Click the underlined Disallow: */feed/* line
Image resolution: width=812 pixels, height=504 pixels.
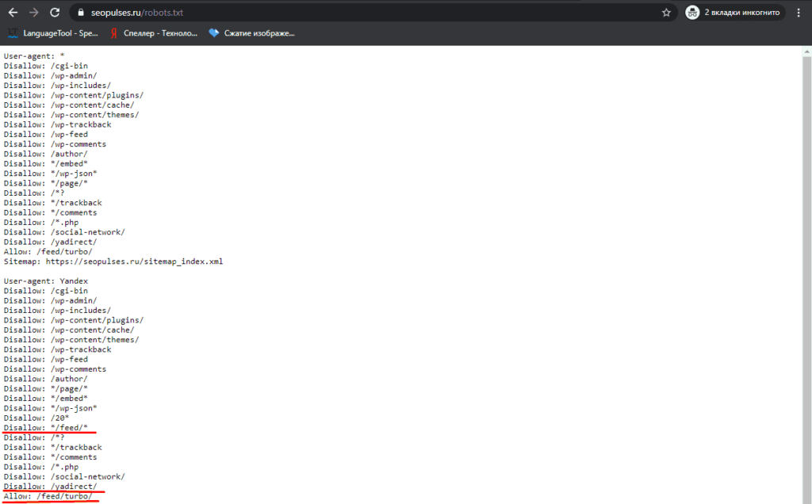point(45,428)
